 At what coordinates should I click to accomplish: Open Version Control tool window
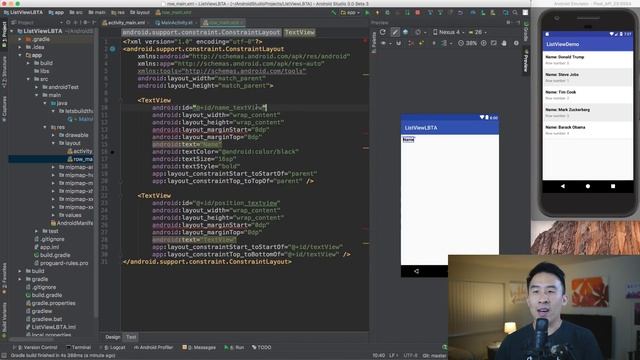37,347
